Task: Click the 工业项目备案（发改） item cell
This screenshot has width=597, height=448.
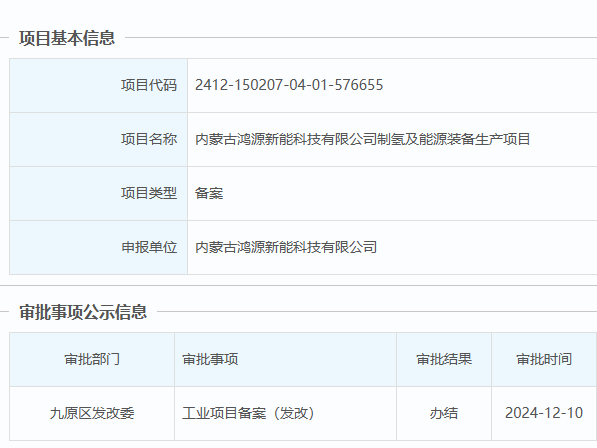Action: [x=286, y=413]
